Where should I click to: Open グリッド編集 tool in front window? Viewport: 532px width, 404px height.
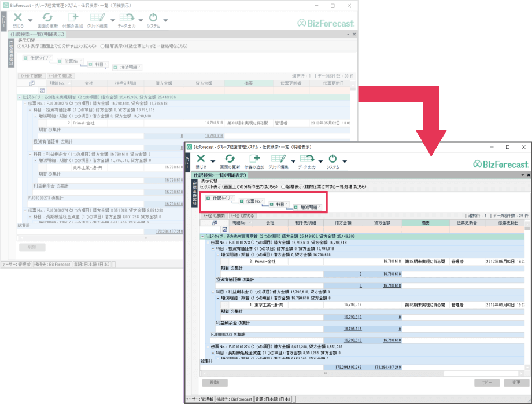278,159
